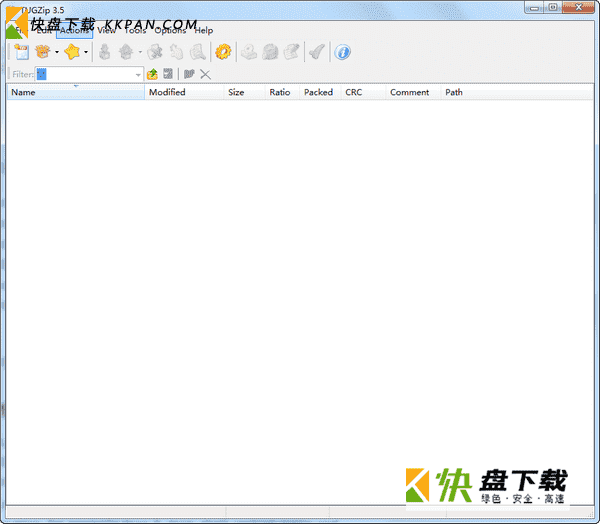Screen dimensions: 600x524
Task: Click the grayed Test archive checkmark icon
Action: 317,52
